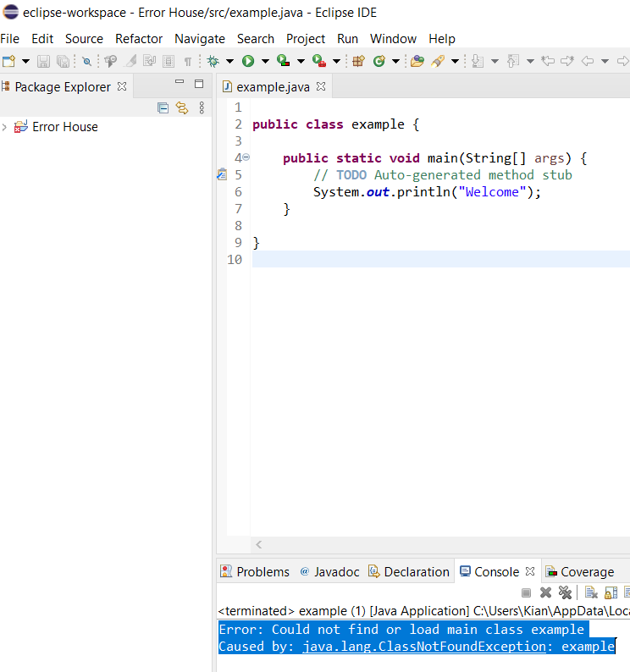Screen dimensions: 630x672
Task: Open the Edit menu
Action: click(42, 39)
